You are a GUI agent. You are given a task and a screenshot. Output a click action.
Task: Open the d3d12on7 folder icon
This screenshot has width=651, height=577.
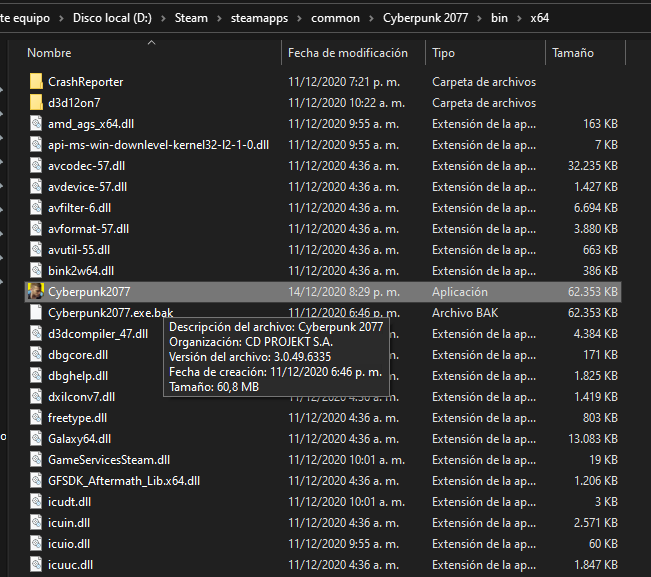point(36,103)
